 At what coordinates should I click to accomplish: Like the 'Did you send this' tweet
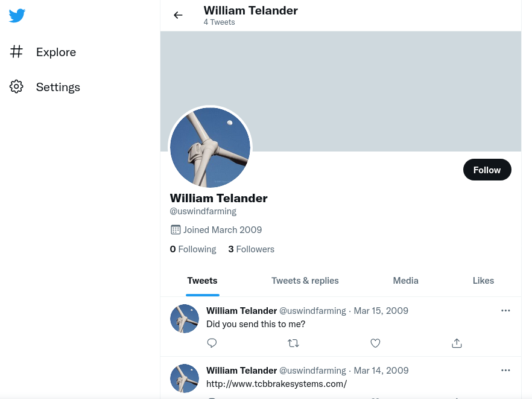point(375,343)
